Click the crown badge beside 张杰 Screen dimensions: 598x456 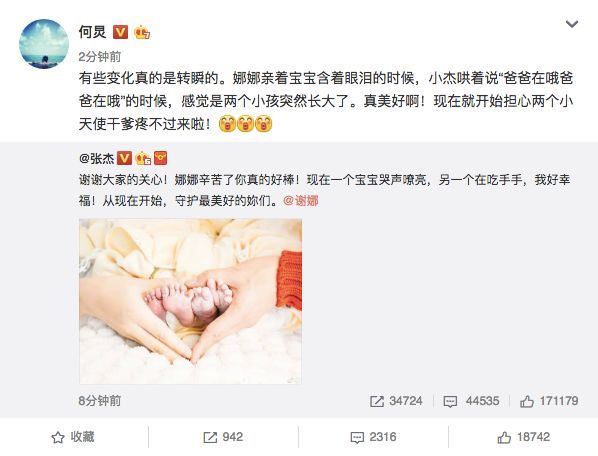click(x=143, y=158)
